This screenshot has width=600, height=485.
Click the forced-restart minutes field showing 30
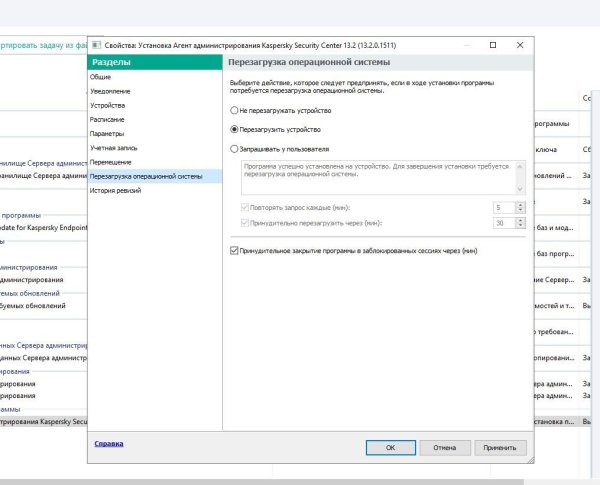[504, 223]
